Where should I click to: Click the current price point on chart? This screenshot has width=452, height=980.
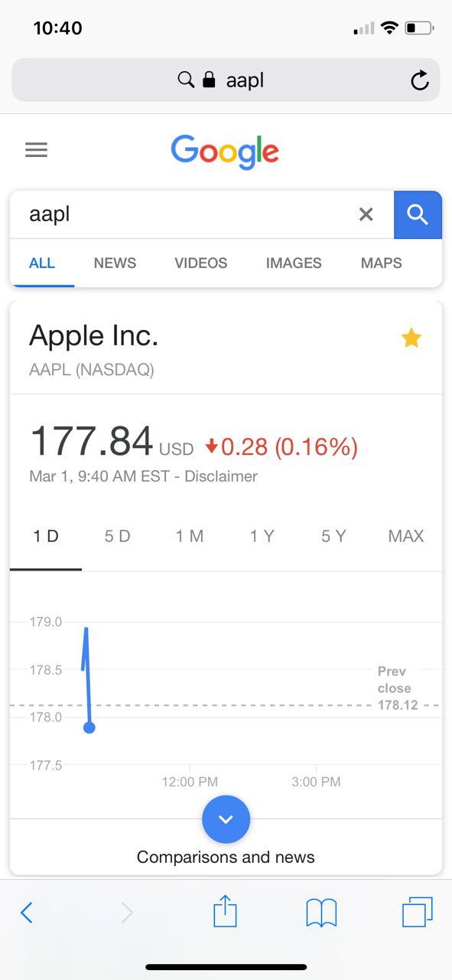tap(89, 727)
